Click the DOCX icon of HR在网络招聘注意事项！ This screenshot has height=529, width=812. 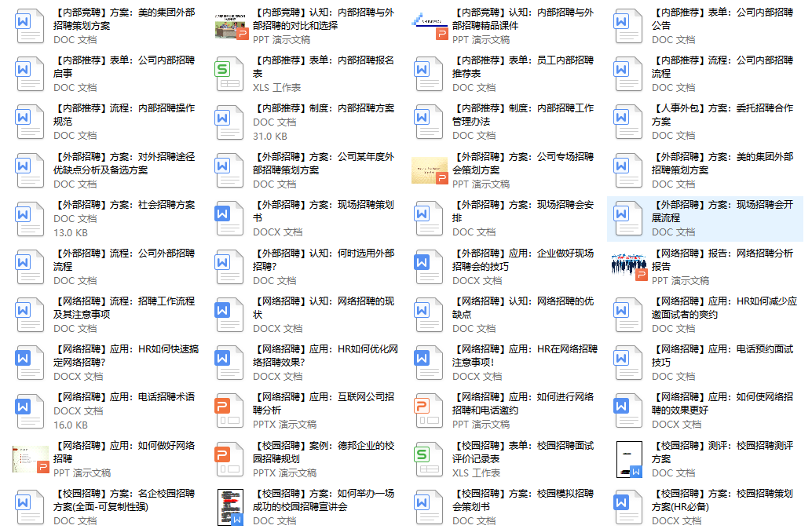429,363
